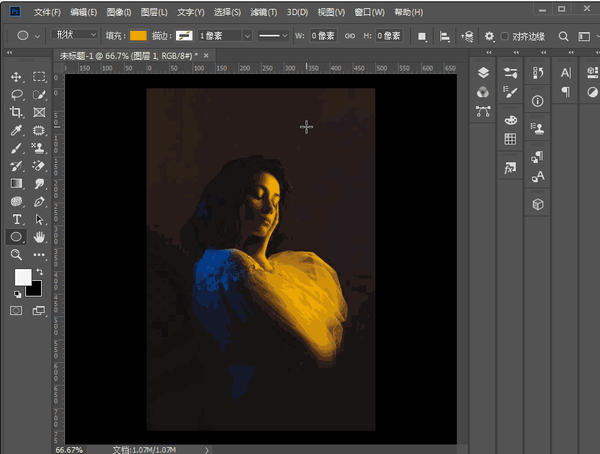Select the Path Selection tool

pyautogui.click(x=39, y=219)
